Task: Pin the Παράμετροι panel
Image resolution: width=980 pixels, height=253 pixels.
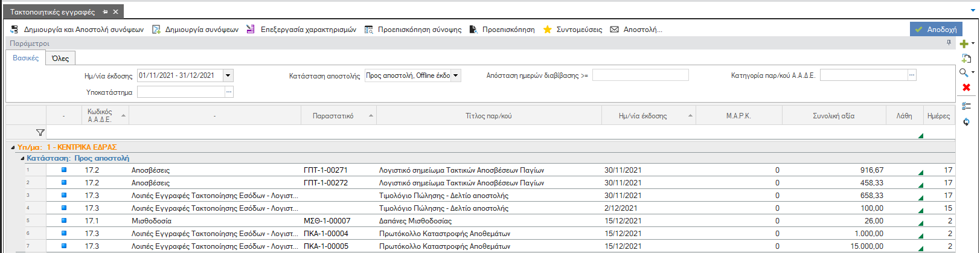Action: 949,43
